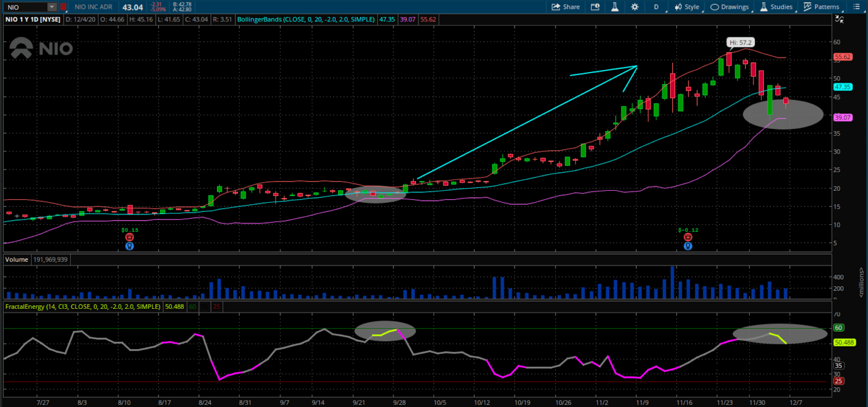This screenshot has height=407, width=868.
Task: Click the BollingerBands study label
Action: [306, 20]
